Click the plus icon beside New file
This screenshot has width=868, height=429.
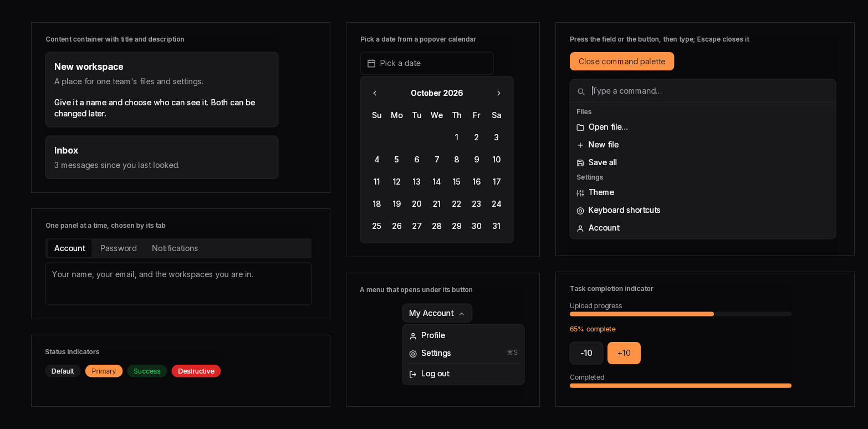[580, 145]
